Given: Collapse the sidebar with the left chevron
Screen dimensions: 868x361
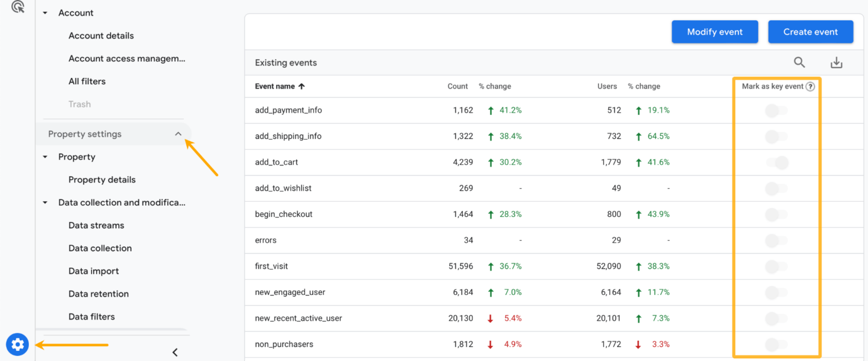Looking at the screenshot, I should 175,351.
